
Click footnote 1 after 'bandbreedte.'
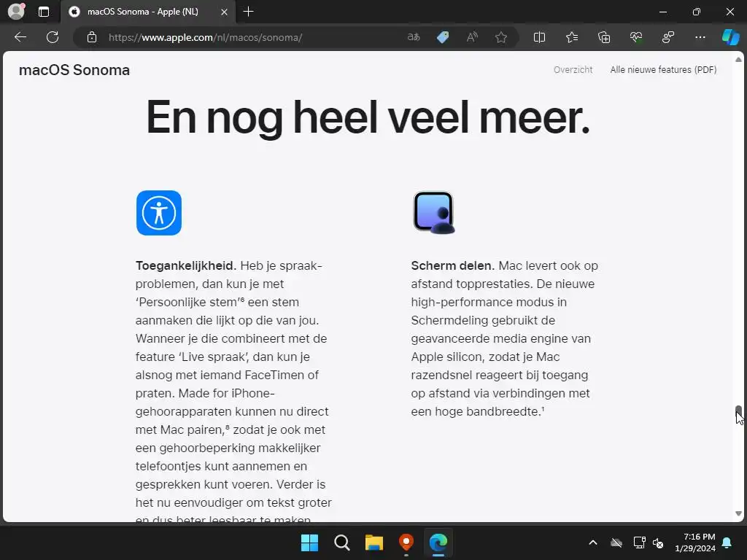point(543,408)
